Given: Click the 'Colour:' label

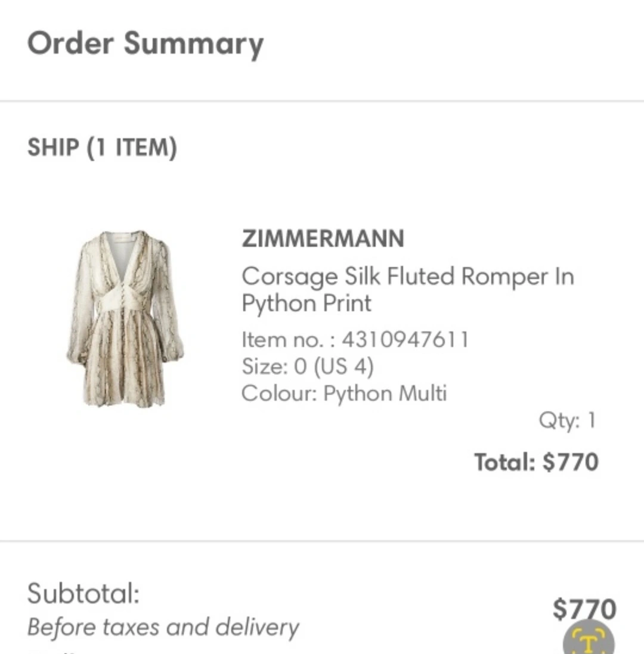Looking at the screenshot, I should [x=279, y=393].
